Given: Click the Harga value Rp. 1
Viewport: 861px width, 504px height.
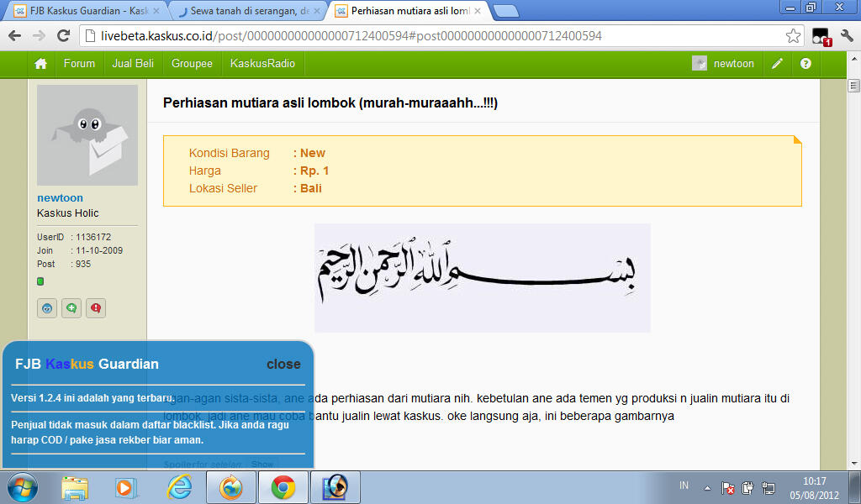Looking at the screenshot, I should 314,171.
